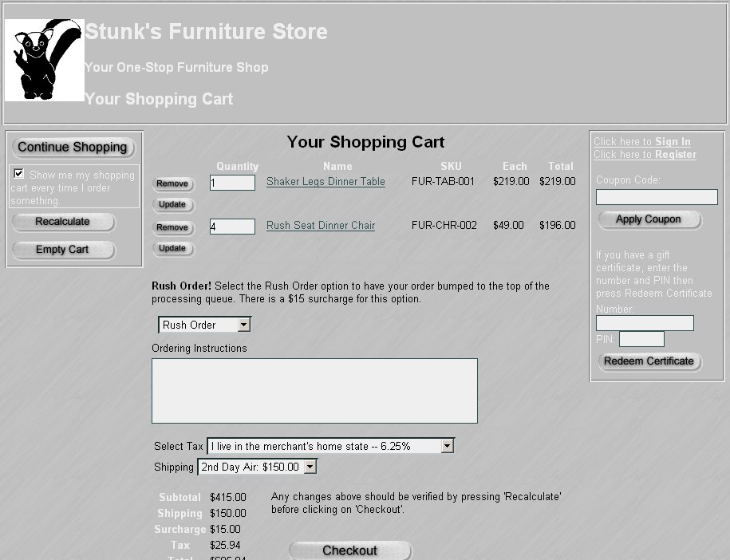The height and width of the screenshot is (560, 730).
Task: Update the Shaker Legs Dinner Table quantity
Action: [x=172, y=205]
